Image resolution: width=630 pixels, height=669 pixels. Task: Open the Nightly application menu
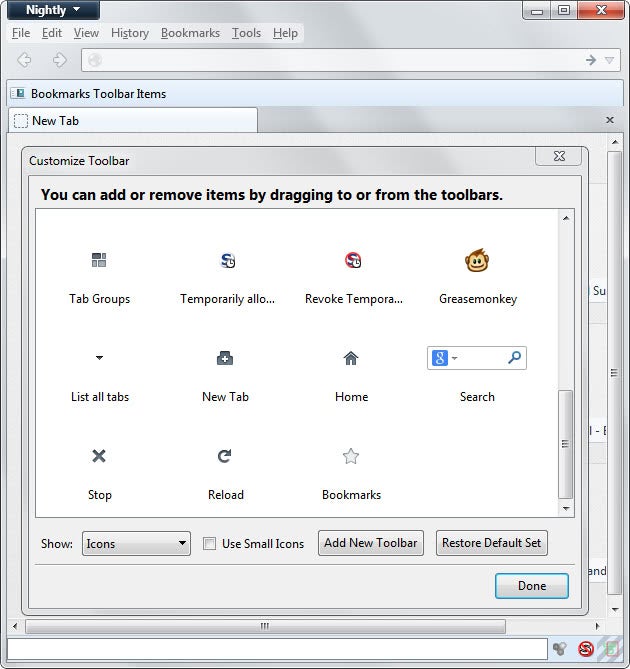tap(53, 10)
